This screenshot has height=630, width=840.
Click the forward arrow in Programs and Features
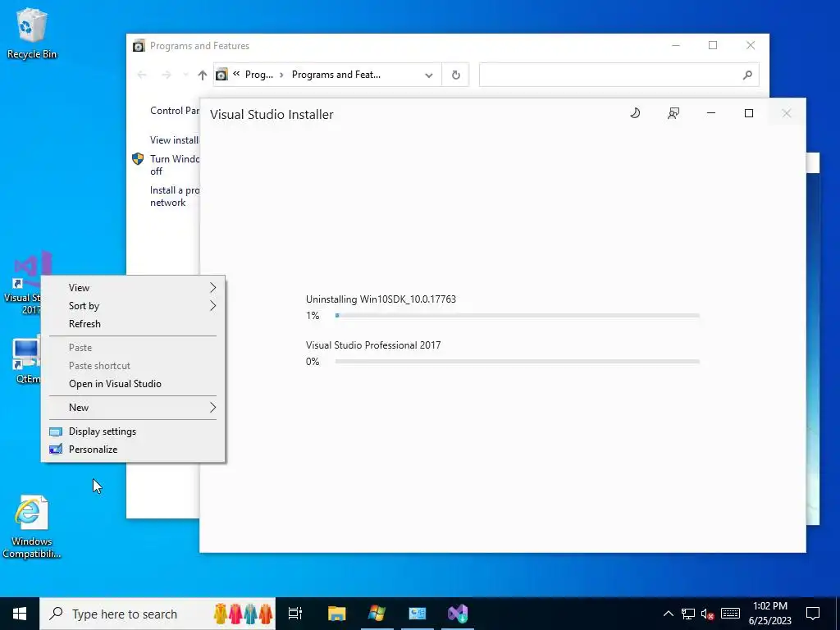point(166,75)
